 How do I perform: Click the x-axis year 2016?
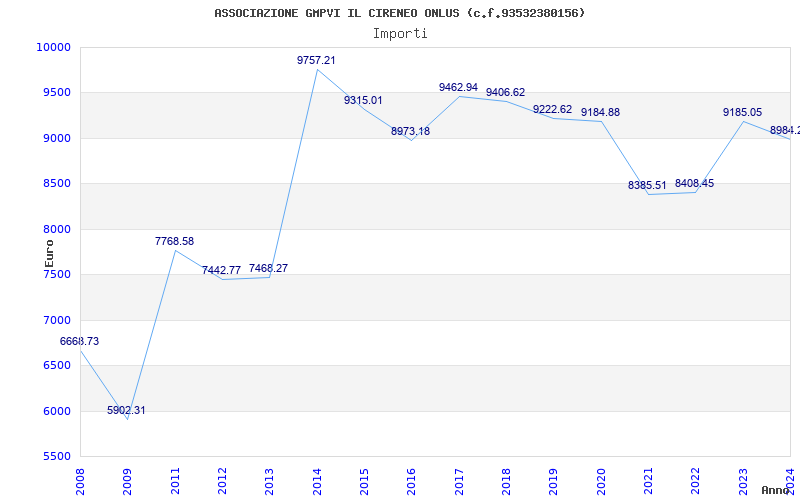[x=412, y=482]
